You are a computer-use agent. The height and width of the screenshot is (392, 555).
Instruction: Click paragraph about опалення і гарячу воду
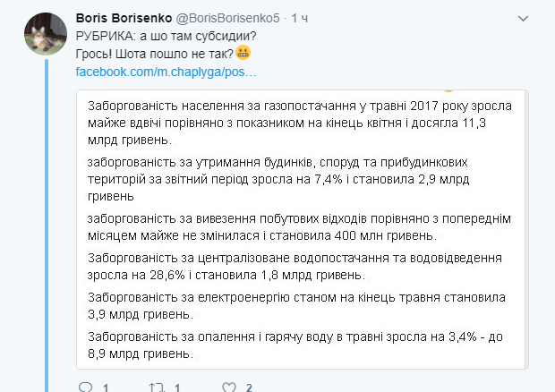pyautogui.click(x=295, y=345)
